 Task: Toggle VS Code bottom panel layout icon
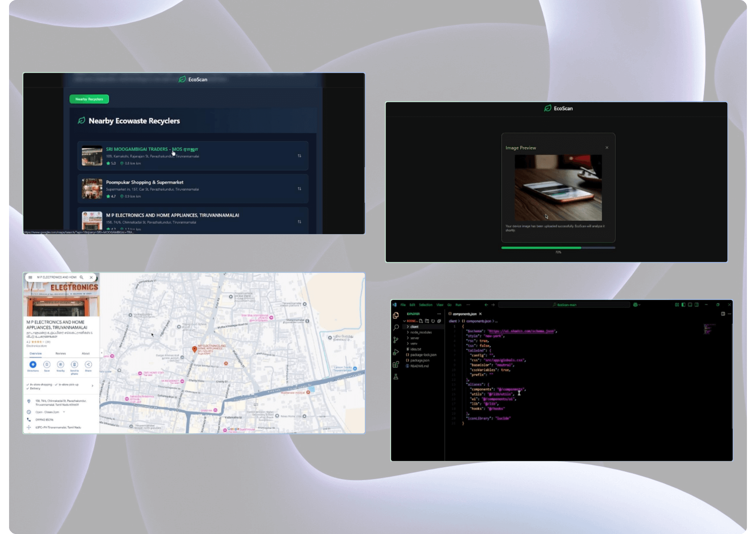(690, 305)
